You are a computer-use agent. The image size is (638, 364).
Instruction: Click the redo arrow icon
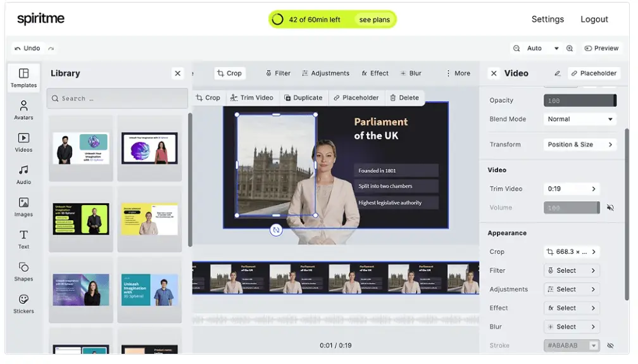tap(51, 49)
